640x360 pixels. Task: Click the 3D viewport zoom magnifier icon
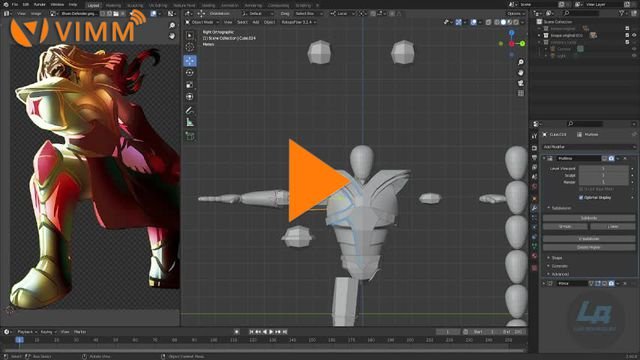pos(521,62)
